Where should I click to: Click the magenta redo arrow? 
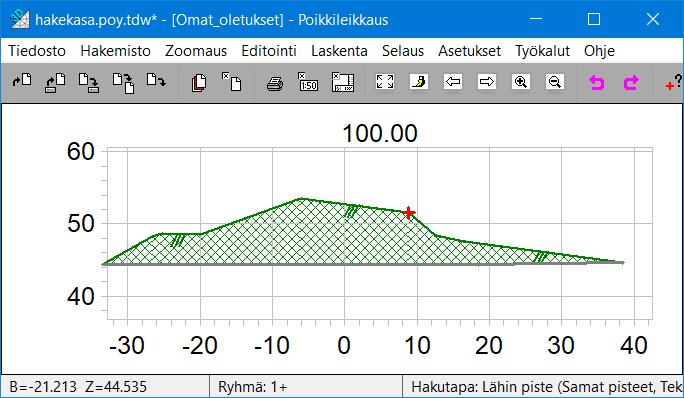point(631,82)
